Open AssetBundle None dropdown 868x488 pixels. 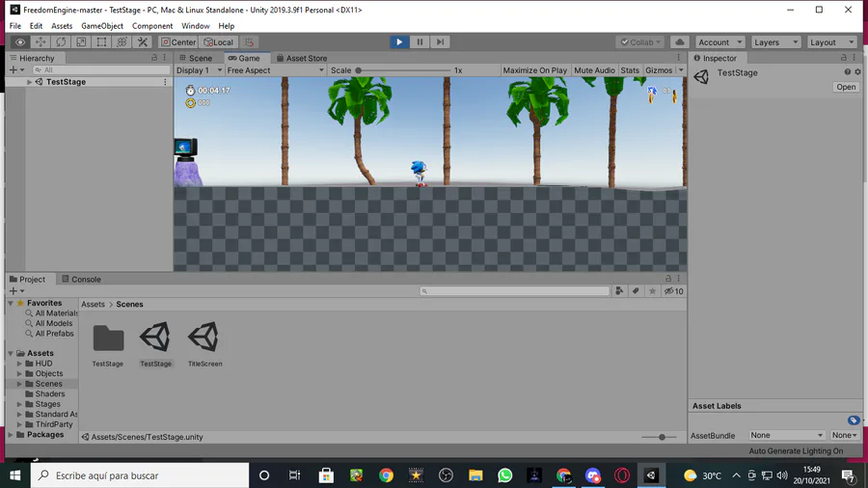pyautogui.click(x=787, y=435)
